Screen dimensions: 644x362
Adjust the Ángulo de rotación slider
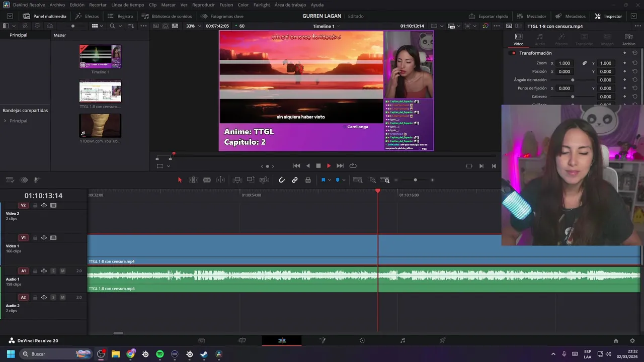573,80
